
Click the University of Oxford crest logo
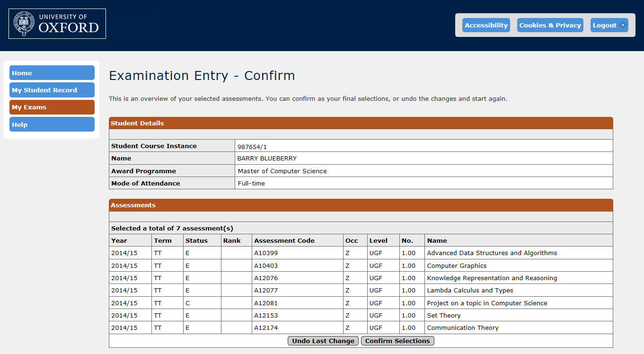pos(24,24)
